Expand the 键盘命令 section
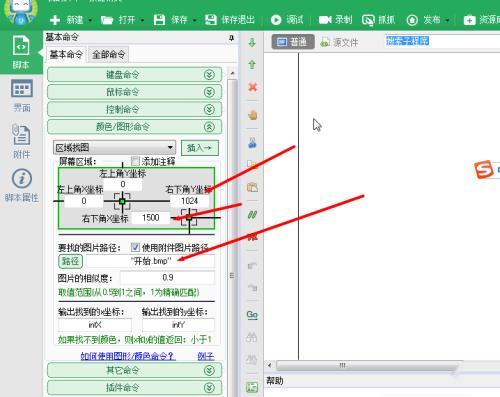 (x=134, y=75)
